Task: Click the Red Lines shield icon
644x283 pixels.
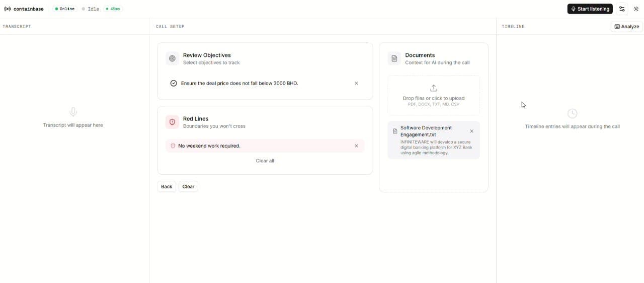Action: [x=172, y=122]
